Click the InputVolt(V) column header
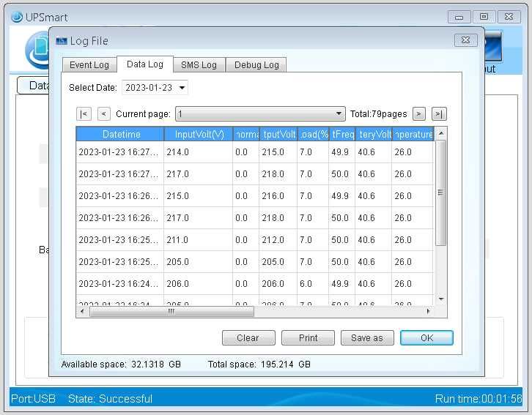 [x=199, y=134]
